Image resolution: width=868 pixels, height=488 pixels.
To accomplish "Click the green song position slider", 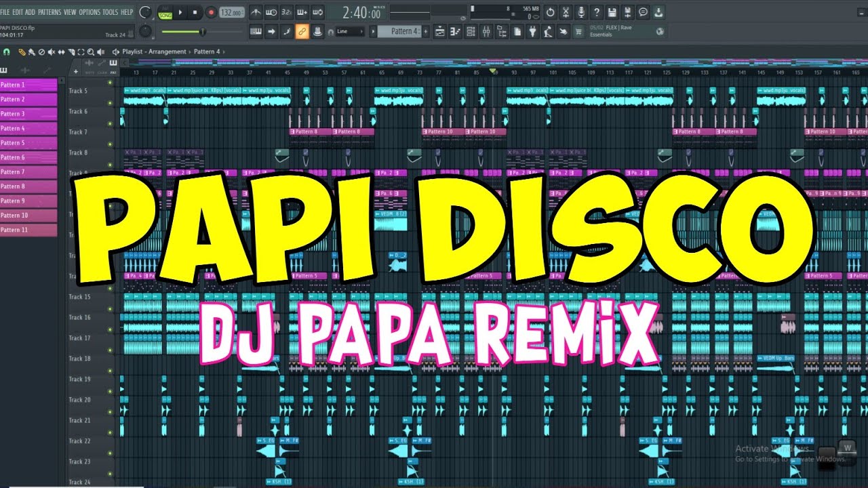I will pyautogui.click(x=202, y=31).
